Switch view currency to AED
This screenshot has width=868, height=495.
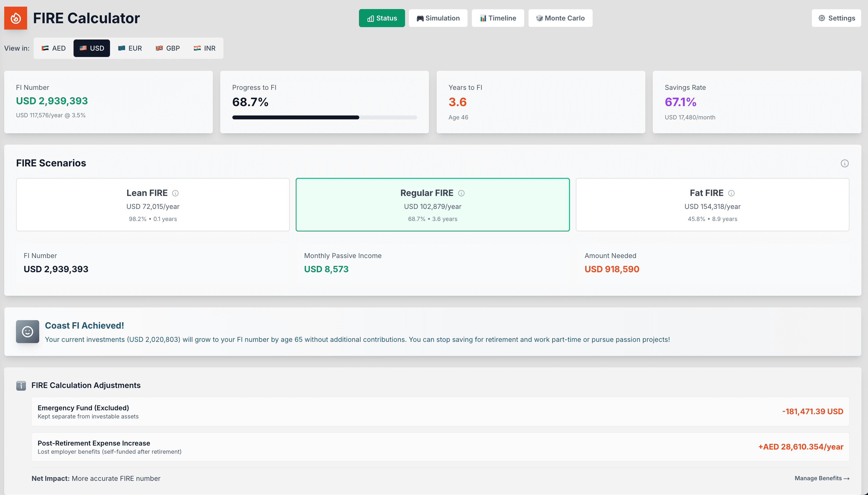point(54,48)
